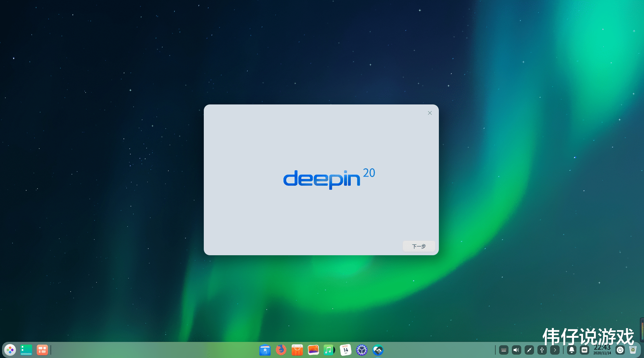Launch the File Manager from dock
This screenshot has height=358, width=644.
pyautogui.click(x=265, y=350)
